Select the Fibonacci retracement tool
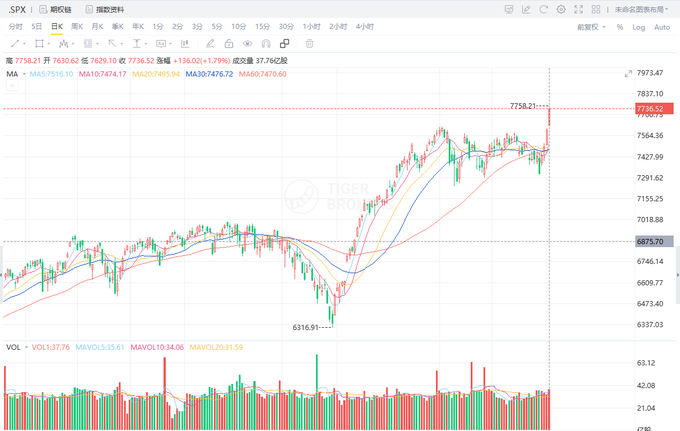 pos(88,43)
